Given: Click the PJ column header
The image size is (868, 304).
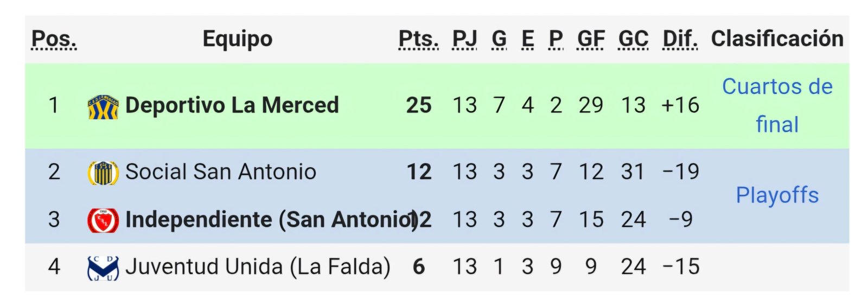Looking at the screenshot, I should [464, 39].
